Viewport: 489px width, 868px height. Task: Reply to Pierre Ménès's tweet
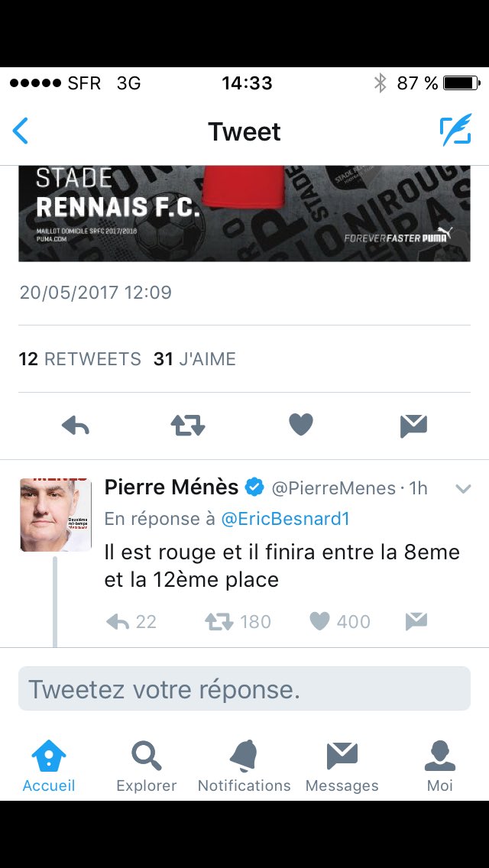[131, 622]
